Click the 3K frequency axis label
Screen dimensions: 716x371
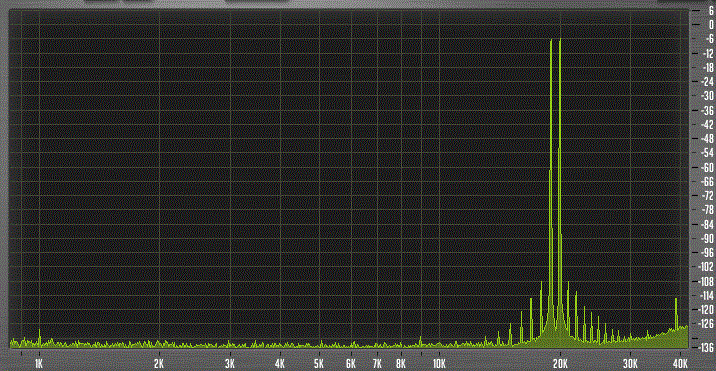click(230, 365)
